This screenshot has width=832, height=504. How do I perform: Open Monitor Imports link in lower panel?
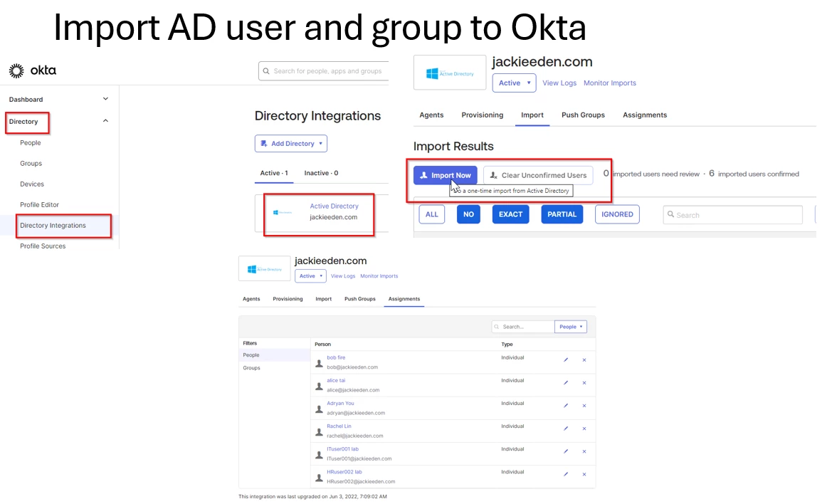point(379,276)
